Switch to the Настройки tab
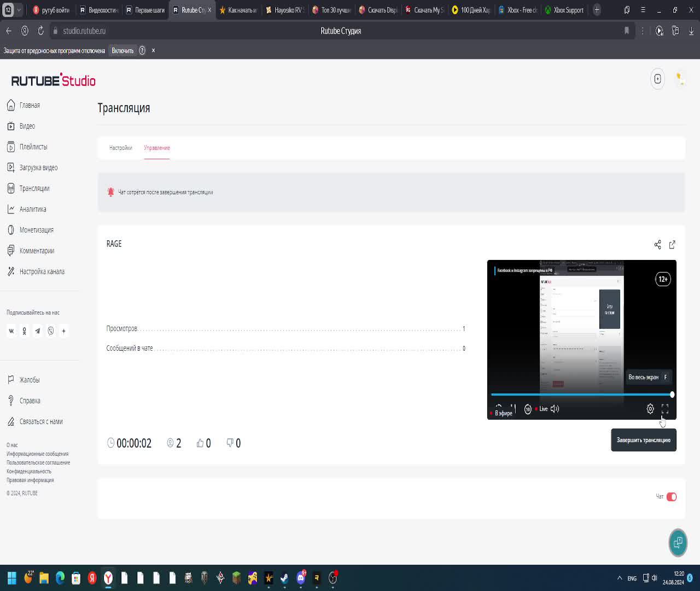Image resolution: width=700 pixels, height=591 pixels. pos(120,148)
